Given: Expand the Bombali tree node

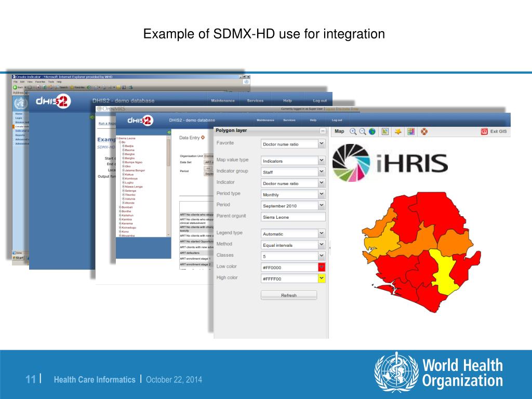Looking at the screenshot, I should (120, 207).
